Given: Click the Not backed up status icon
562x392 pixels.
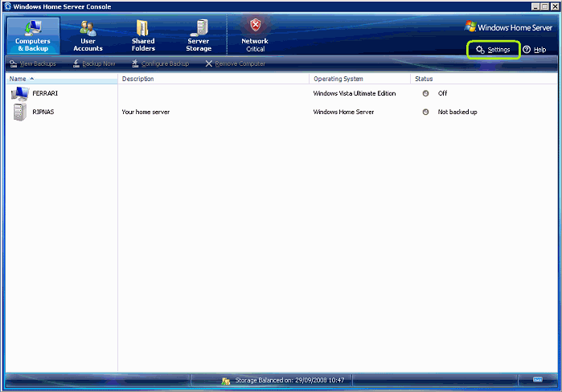Looking at the screenshot, I should coord(425,112).
